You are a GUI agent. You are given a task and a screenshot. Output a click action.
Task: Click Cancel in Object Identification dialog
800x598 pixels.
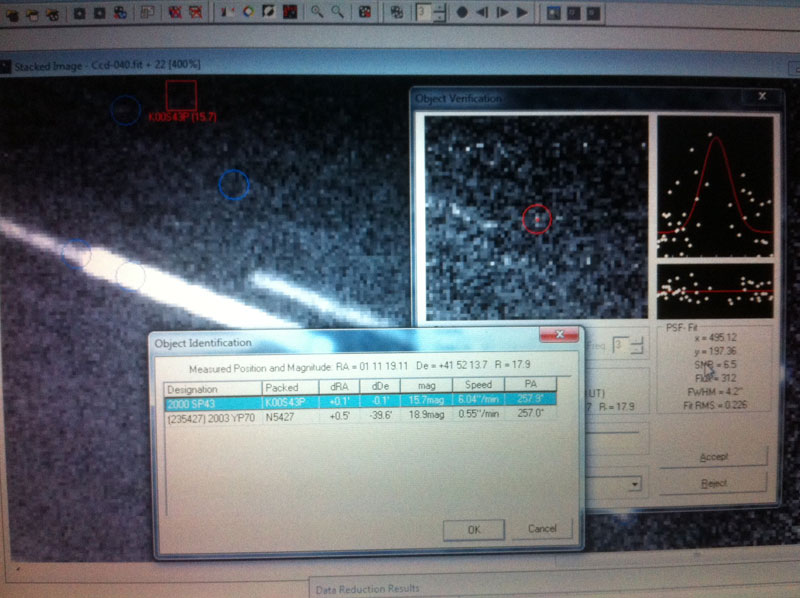click(541, 528)
